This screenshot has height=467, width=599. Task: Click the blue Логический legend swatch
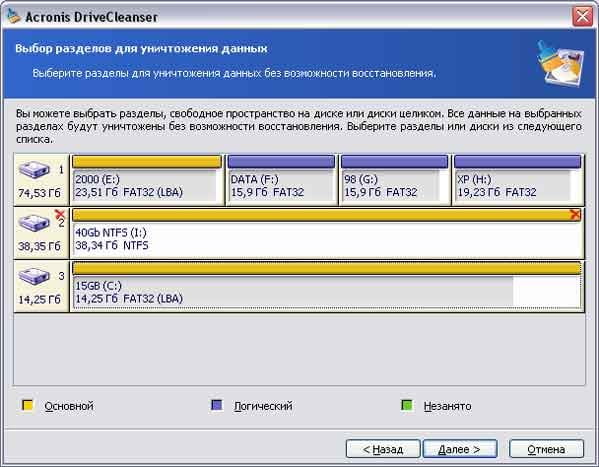(x=217, y=405)
